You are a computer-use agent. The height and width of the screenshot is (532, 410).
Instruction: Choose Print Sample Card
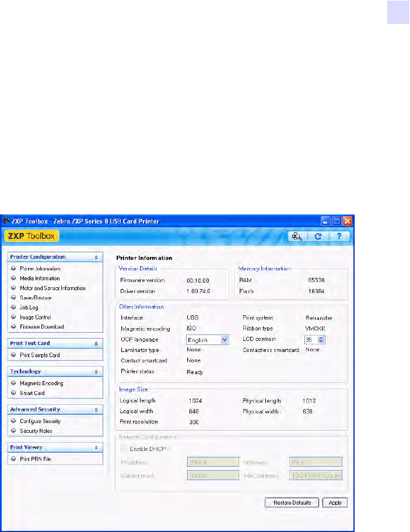40,355
